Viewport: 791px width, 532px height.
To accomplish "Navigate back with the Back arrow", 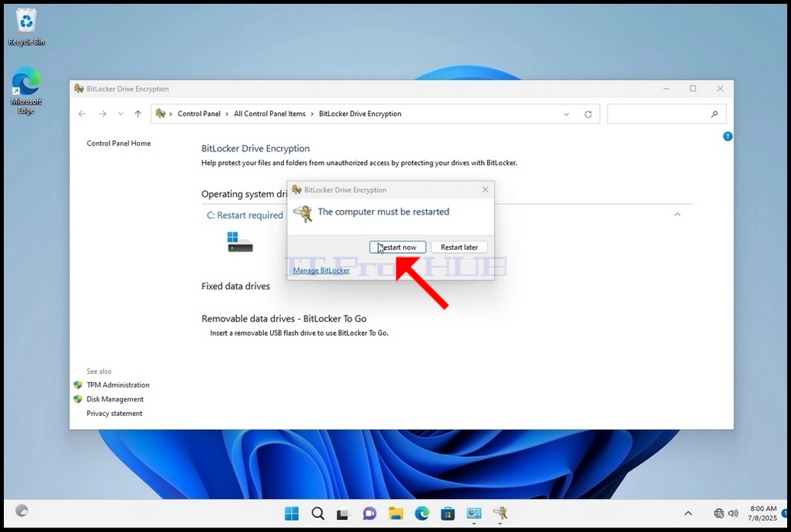I will 82,114.
